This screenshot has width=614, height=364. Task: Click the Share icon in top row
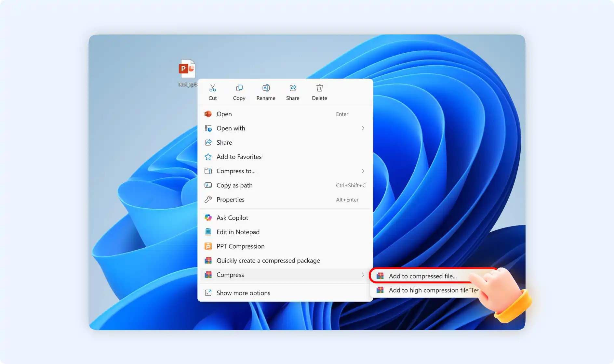pos(293,88)
